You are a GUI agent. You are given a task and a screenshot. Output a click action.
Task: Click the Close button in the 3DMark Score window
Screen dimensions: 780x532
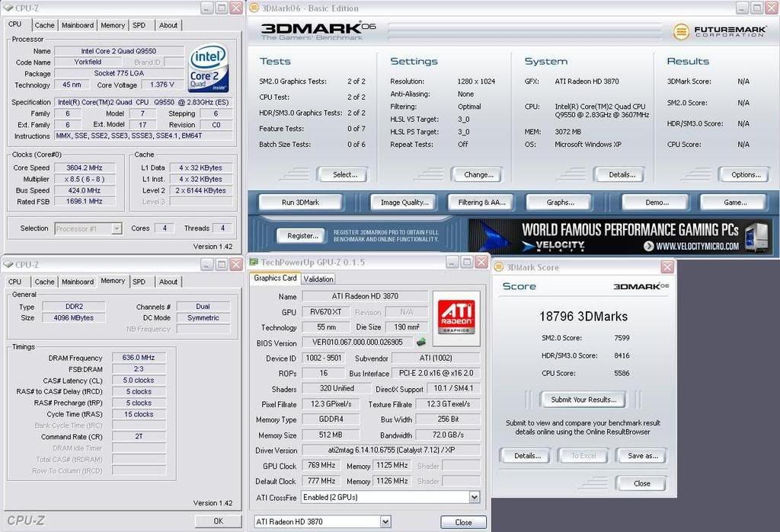pyautogui.click(x=641, y=483)
